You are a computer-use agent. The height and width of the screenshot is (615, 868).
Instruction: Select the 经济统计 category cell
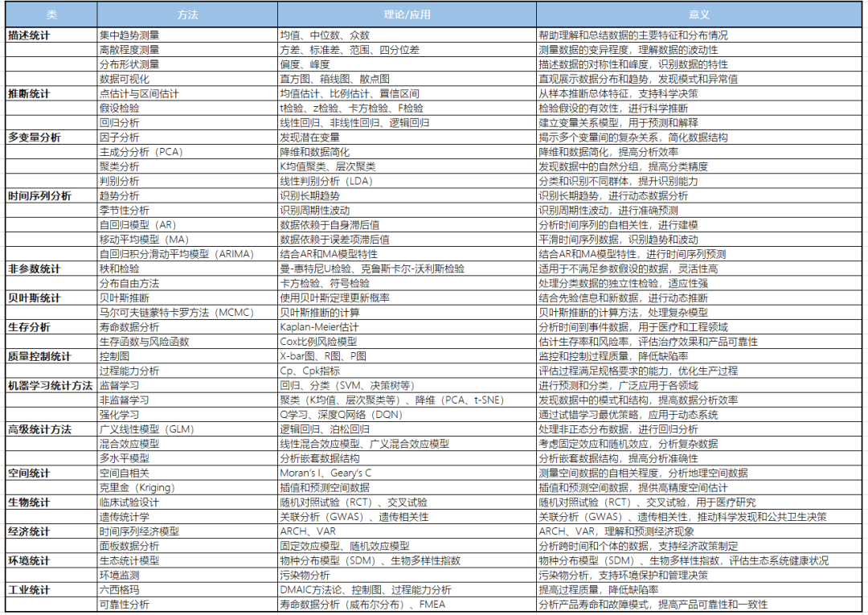coord(51,531)
